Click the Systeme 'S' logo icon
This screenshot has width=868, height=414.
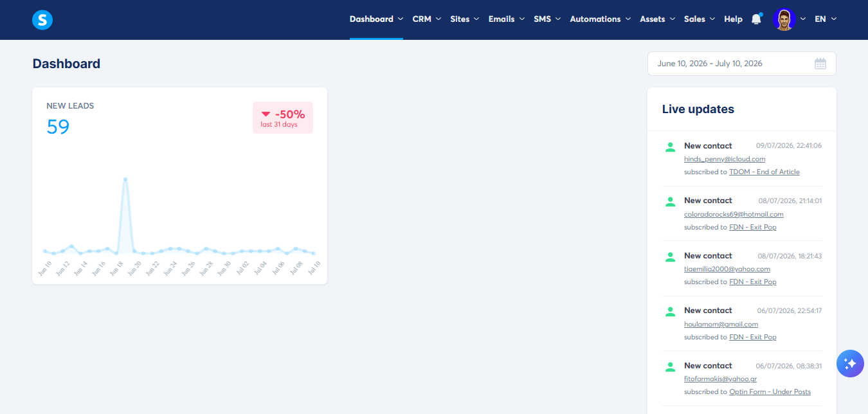point(42,20)
